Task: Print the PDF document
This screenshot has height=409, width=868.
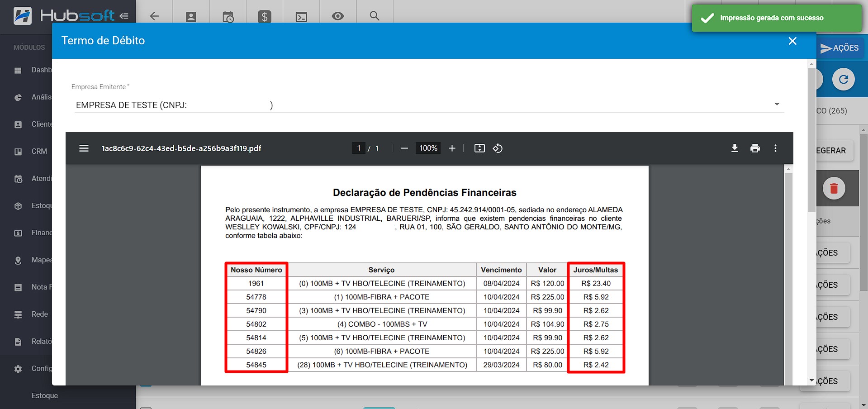Action: click(755, 148)
